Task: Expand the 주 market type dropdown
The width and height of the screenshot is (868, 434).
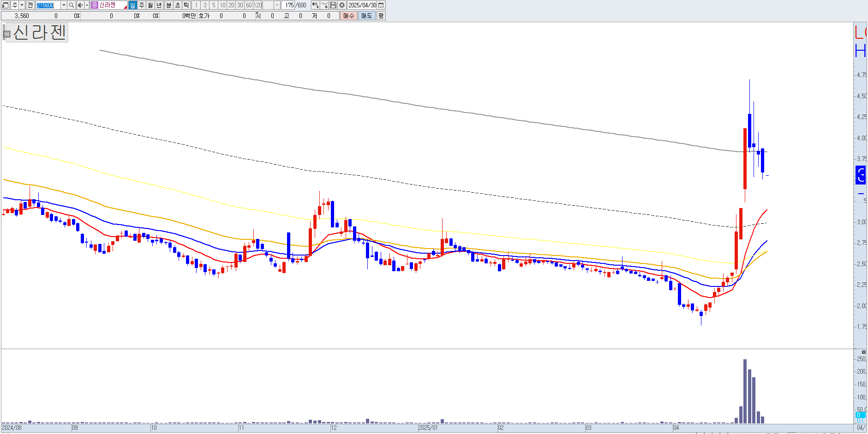Action: click(x=22, y=5)
